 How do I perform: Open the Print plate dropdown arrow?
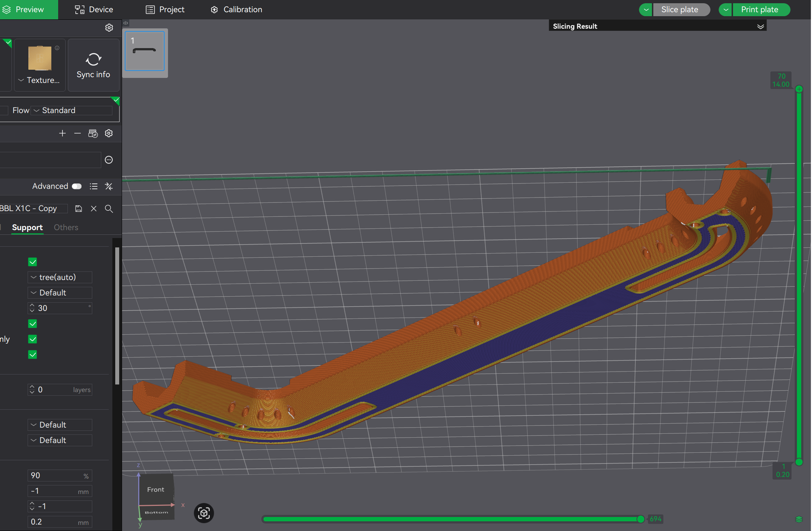tap(725, 10)
